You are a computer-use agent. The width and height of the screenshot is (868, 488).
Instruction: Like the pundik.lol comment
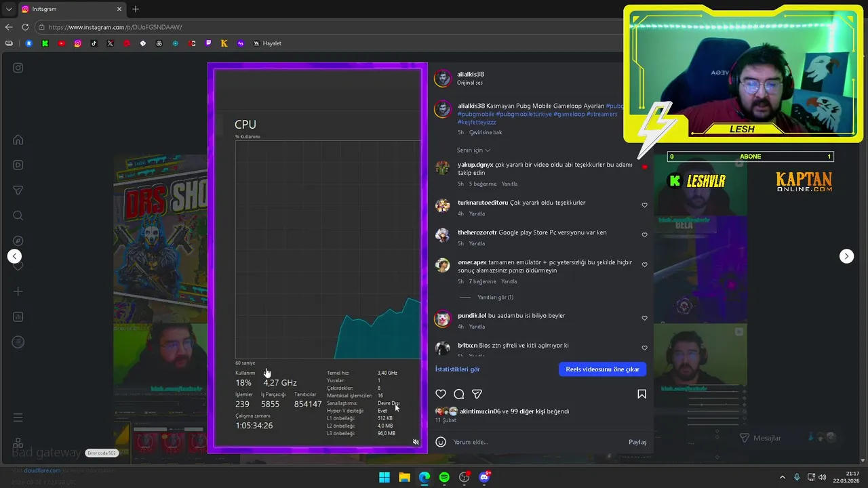point(644,318)
